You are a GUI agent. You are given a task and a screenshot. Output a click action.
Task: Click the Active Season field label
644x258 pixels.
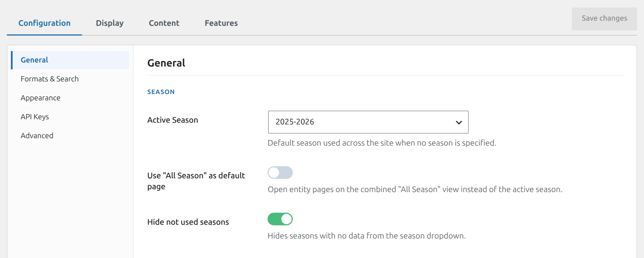pos(173,120)
